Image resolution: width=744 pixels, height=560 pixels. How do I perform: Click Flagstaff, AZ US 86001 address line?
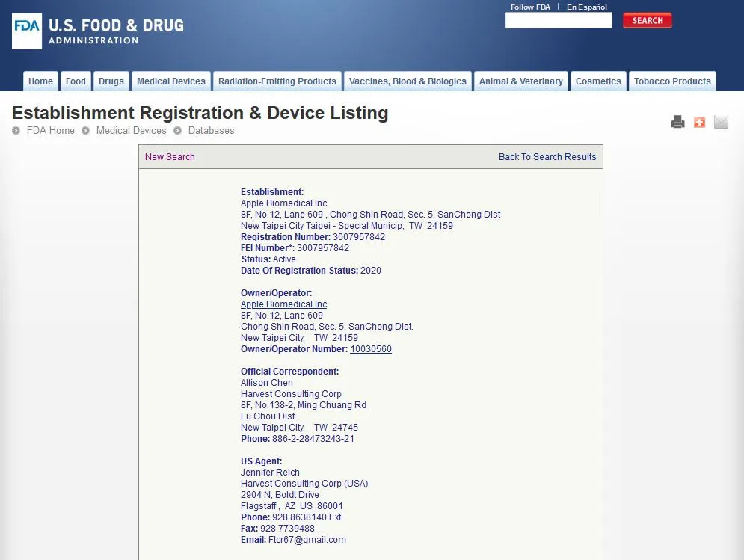[x=292, y=506]
